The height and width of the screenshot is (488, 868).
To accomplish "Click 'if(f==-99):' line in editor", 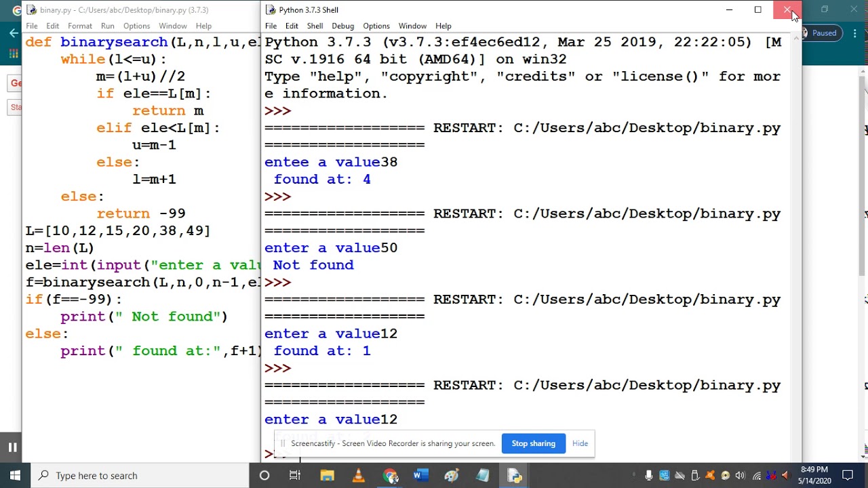I will click(74, 299).
